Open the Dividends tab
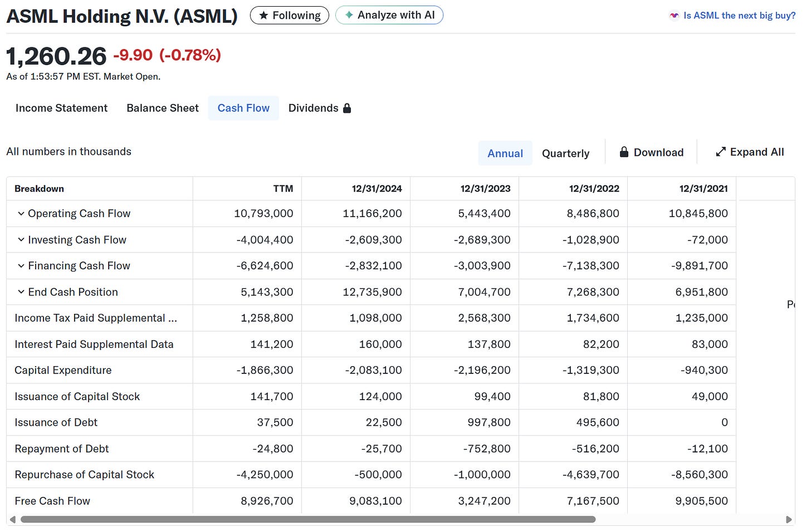Viewport: 811px width, 532px height. tap(320, 108)
